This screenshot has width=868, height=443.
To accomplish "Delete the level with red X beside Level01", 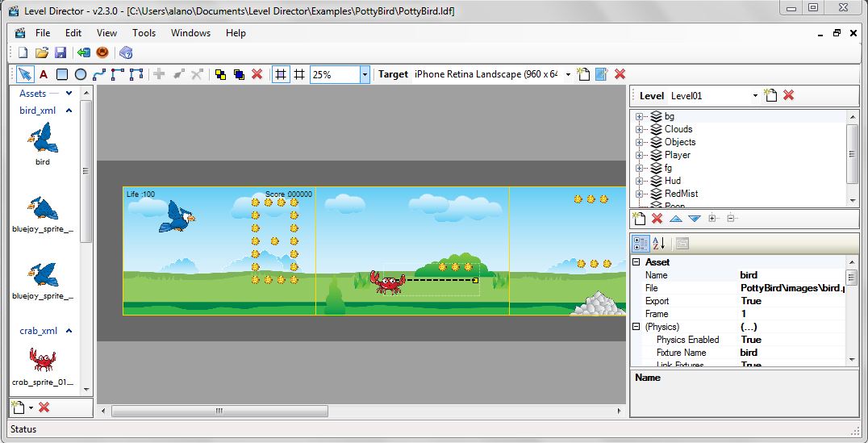I will click(789, 95).
